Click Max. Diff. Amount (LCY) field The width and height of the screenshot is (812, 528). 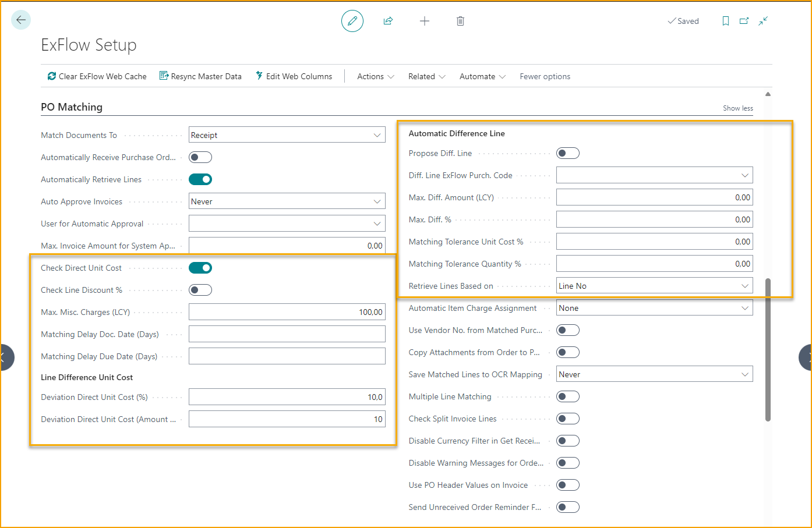655,197
